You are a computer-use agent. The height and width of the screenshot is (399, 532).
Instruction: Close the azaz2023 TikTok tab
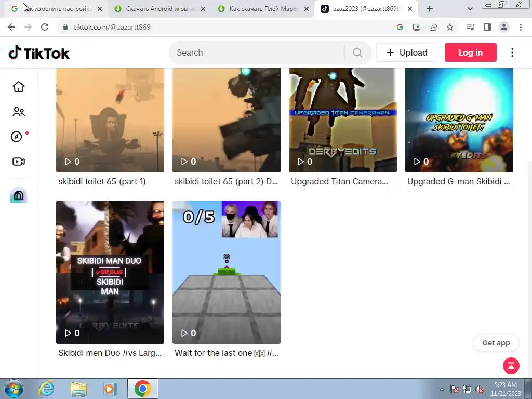[x=410, y=9]
